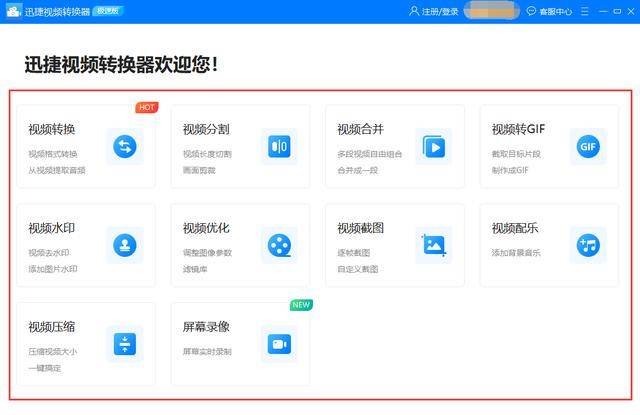The height and width of the screenshot is (415, 640).
Task: Click the HOT badge on 视频转换
Action: [x=147, y=107]
